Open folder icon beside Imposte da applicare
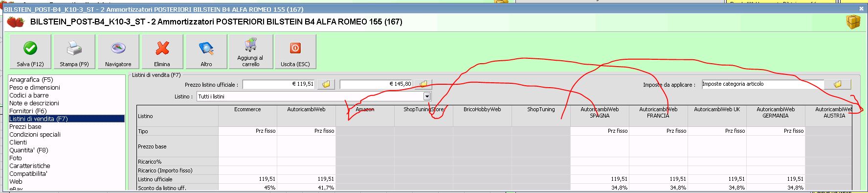The image size is (868, 193). [x=838, y=84]
